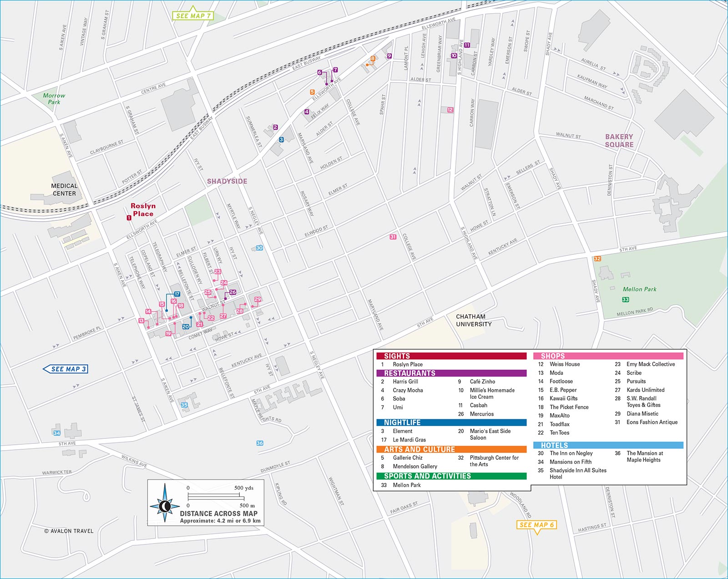This screenshot has height=579, width=728.
Task: Select blue marker 17 for Le Mardi Gras
Action: click(x=177, y=294)
